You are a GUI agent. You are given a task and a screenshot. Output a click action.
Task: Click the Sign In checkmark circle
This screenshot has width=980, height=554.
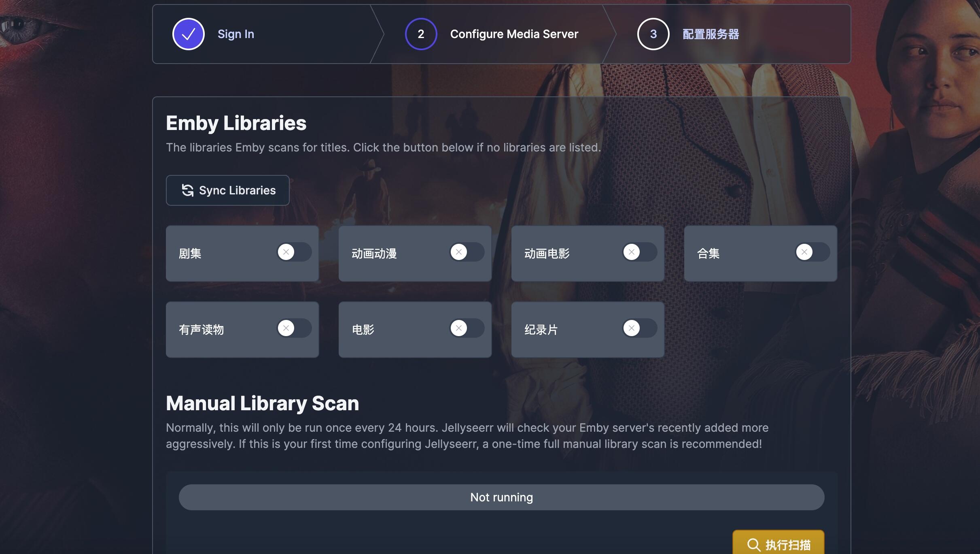[188, 34]
